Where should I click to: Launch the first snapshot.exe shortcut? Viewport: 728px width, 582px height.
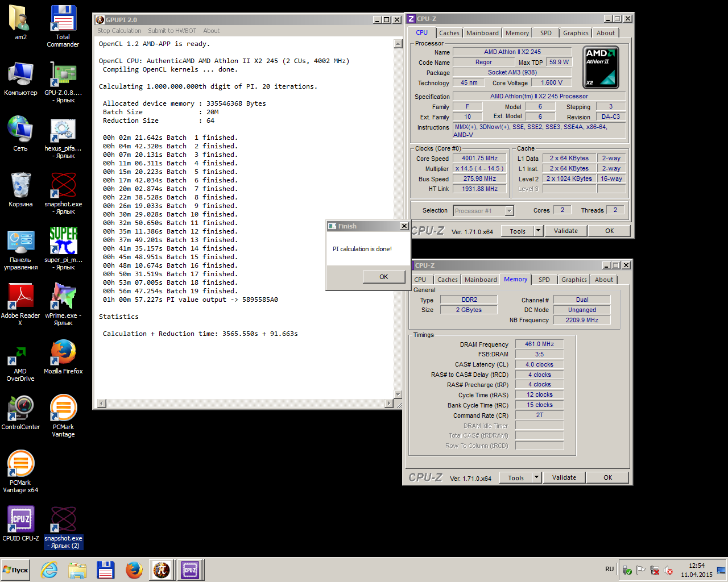coord(63,185)
